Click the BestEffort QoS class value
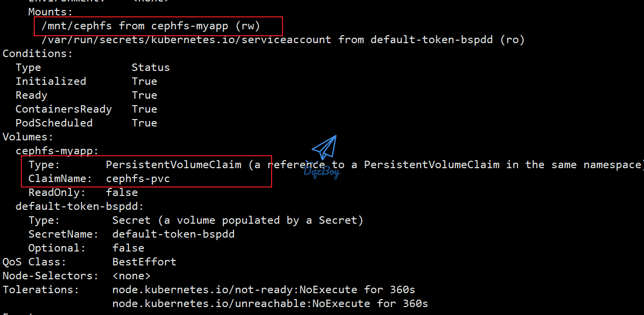This screenshot has height=315, width=644. pos(144,262)
